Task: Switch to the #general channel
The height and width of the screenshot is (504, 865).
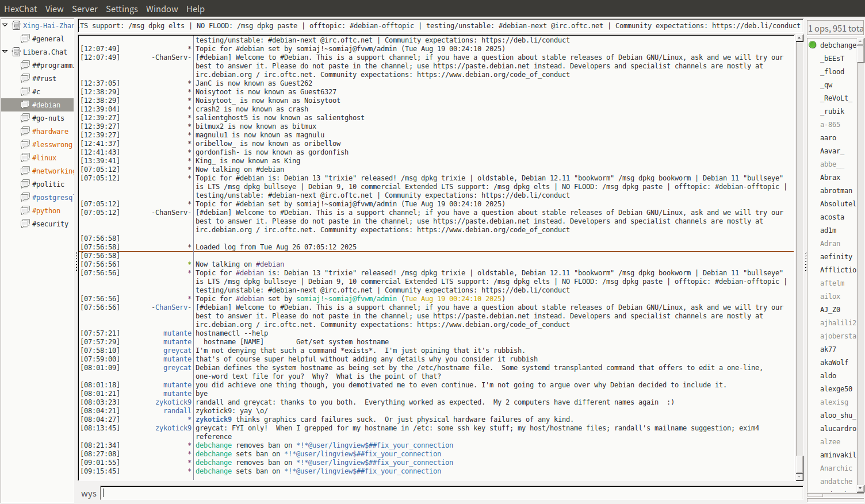Action: [x=48, y=39]
